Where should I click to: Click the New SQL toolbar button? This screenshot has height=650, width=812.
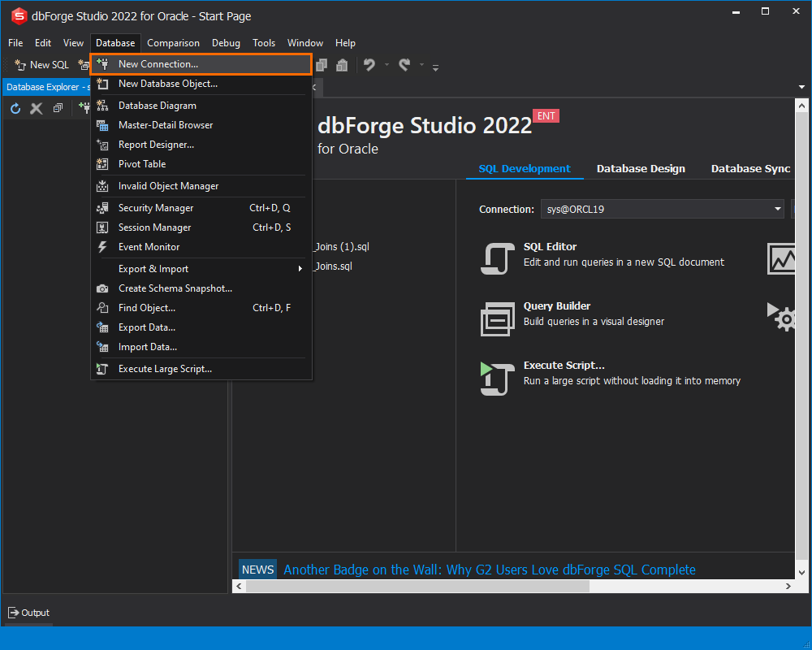pyautogui.click(x=42, y=65)
